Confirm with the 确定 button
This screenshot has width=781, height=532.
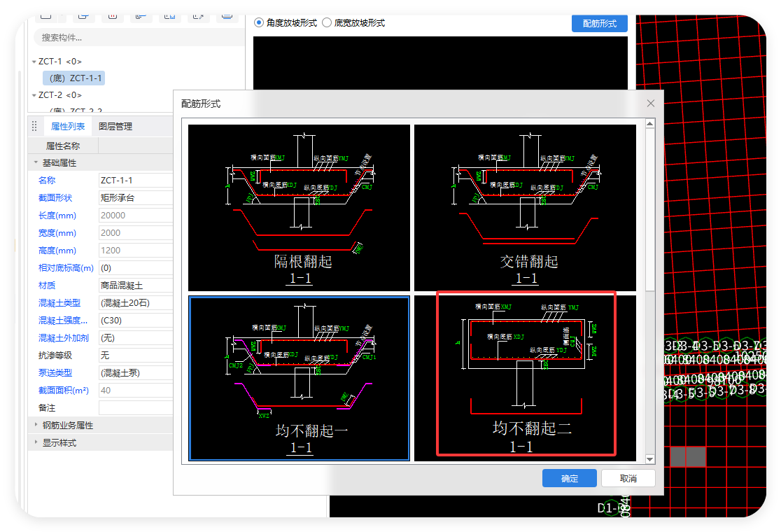[570, 478]
